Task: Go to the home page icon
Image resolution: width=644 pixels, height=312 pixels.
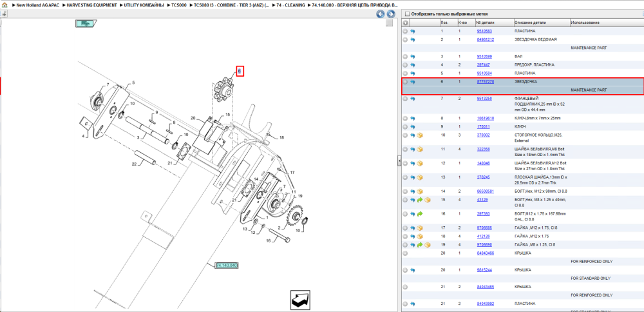Action: tap(4, 5)
